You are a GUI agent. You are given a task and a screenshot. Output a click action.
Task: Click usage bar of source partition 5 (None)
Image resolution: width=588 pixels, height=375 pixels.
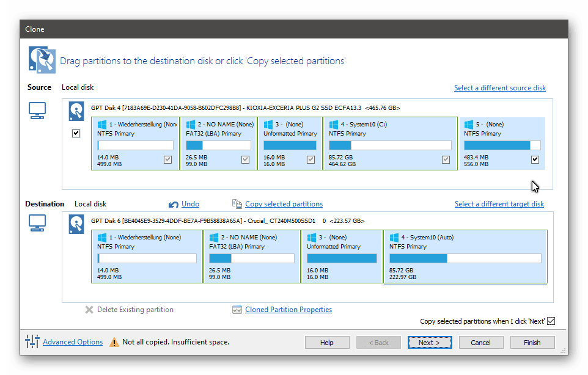coord(502,145)
